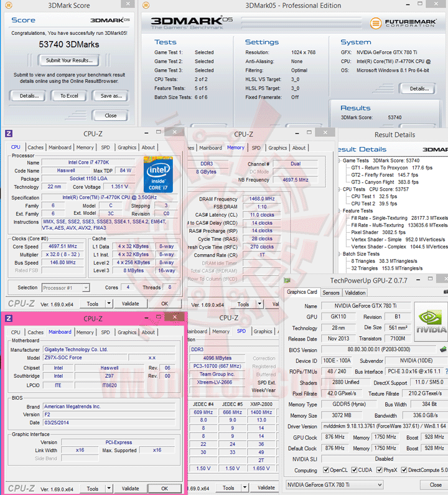
Task: Toggle the OpenCL checkbox in GPU-Z
Action: point(326,470)
